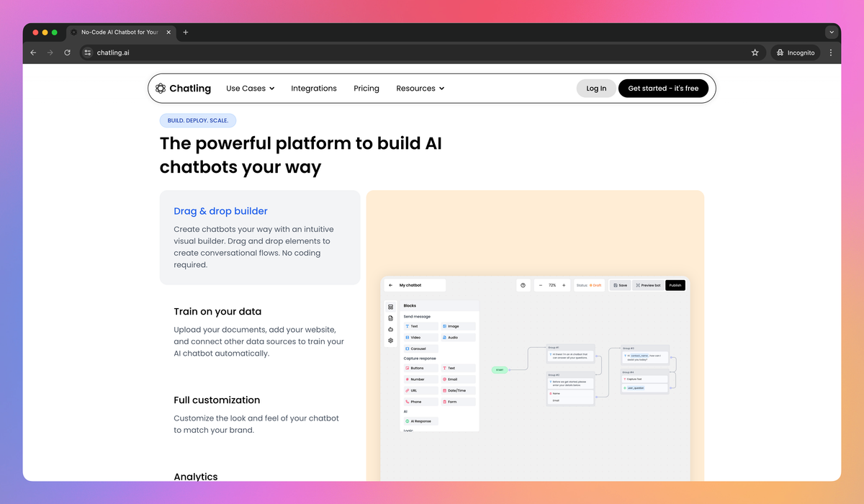
Task: Select the Text block under Capture response
Action: pos(459,368)
